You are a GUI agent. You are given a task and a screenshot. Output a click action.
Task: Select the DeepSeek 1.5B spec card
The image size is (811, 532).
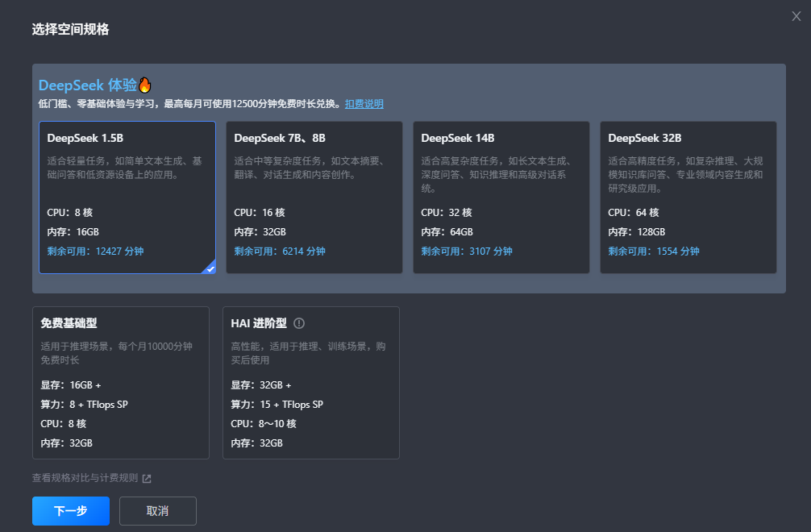point(127,197)
